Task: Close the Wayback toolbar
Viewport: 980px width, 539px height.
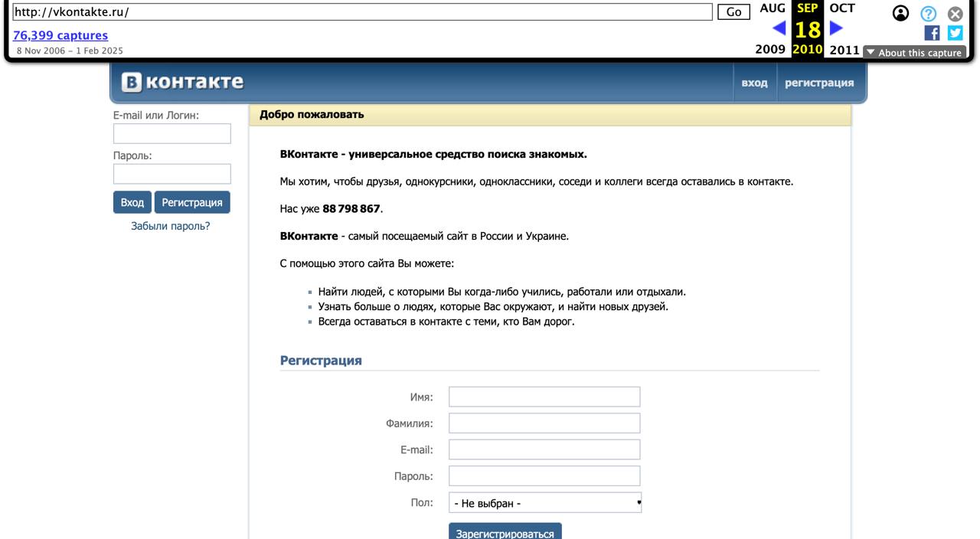Action: click(955, 13)
